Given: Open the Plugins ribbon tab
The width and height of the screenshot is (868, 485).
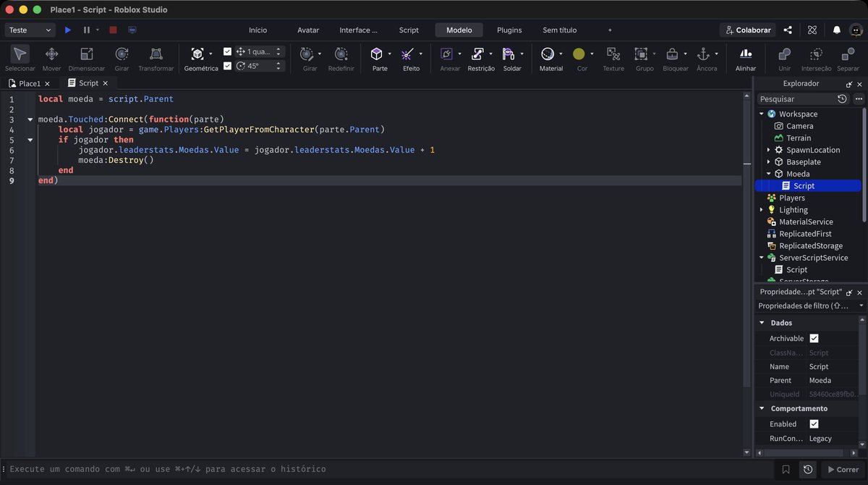Looking at the screenshot, I should coord(509,30).
